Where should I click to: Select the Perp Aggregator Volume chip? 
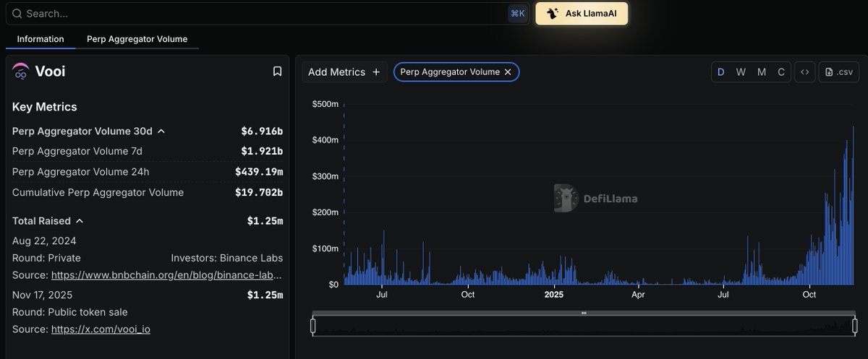click(x=456, y=72)
